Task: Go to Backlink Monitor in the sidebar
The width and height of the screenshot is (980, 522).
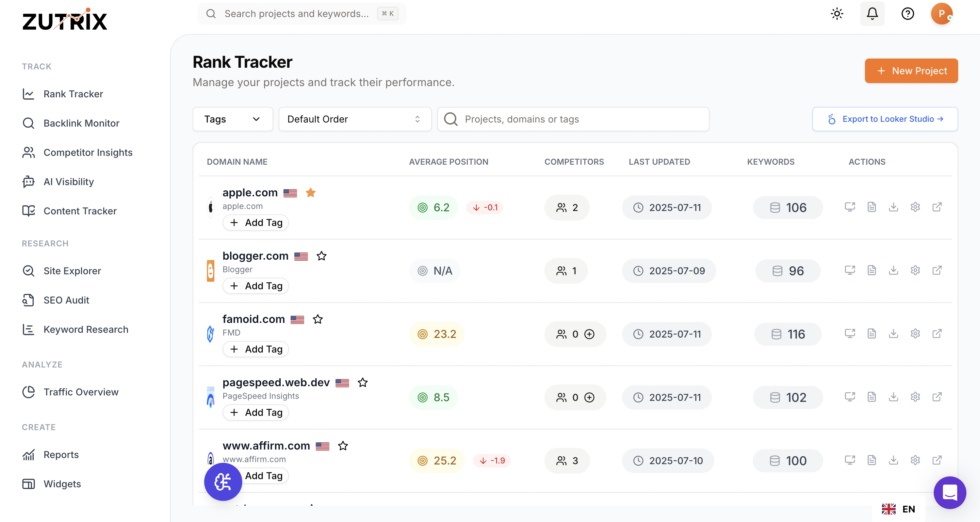Action: pos(81,123)
